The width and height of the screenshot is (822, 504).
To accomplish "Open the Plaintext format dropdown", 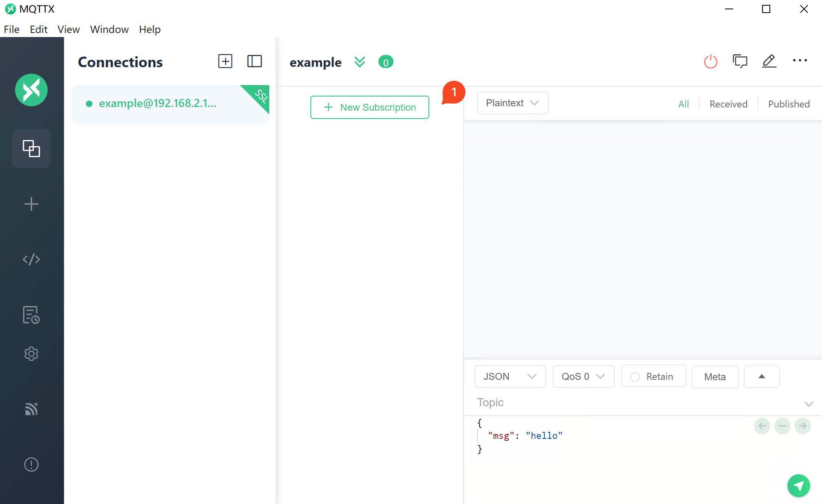I will tap(512, 103).
